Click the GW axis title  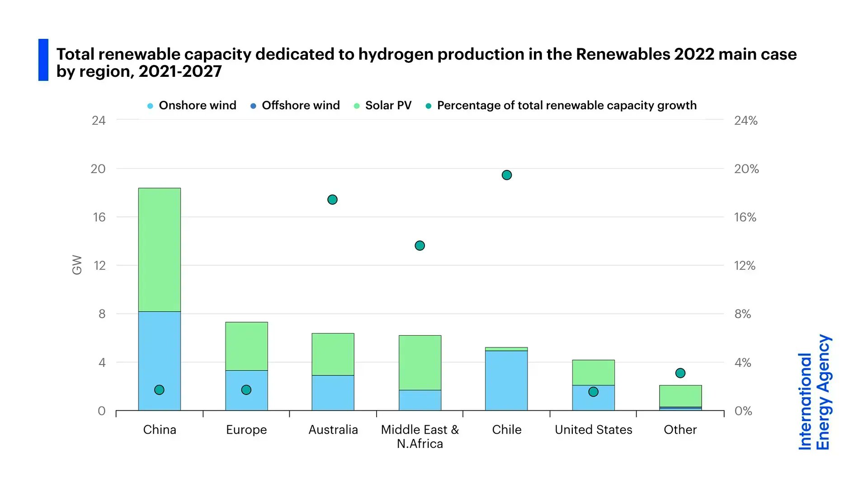click(x=78, y=266)
